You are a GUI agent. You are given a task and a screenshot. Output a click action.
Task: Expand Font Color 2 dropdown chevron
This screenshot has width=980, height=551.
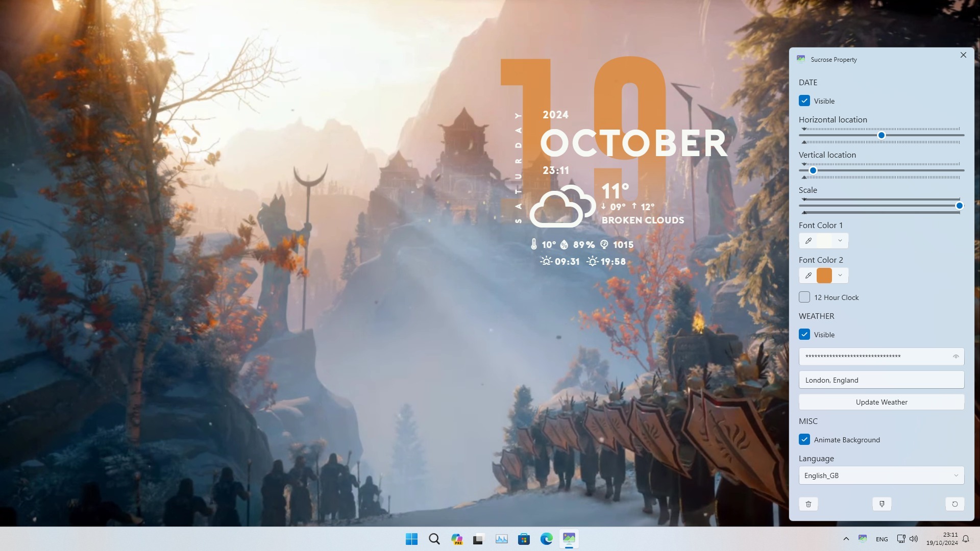840,275
